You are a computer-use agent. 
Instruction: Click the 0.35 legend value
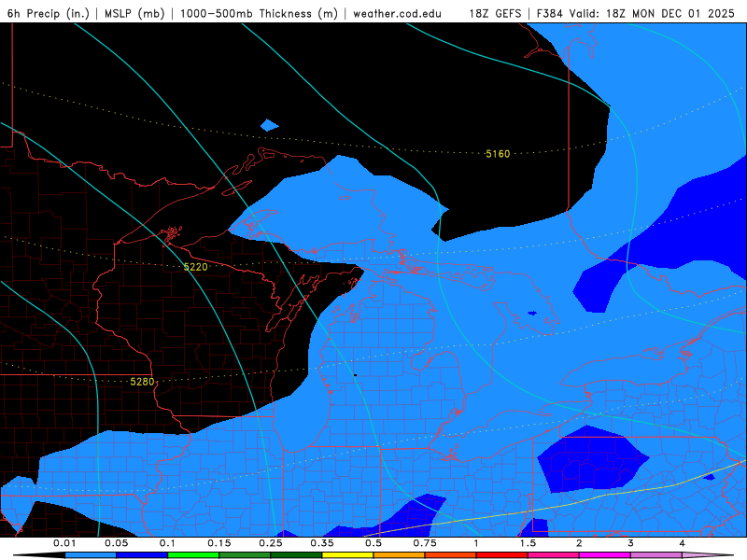(x=322, y=543)
